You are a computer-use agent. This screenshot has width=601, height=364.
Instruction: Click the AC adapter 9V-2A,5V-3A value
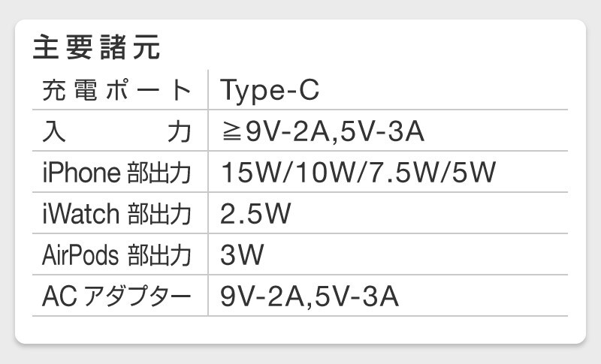click(x=309, y=297)
